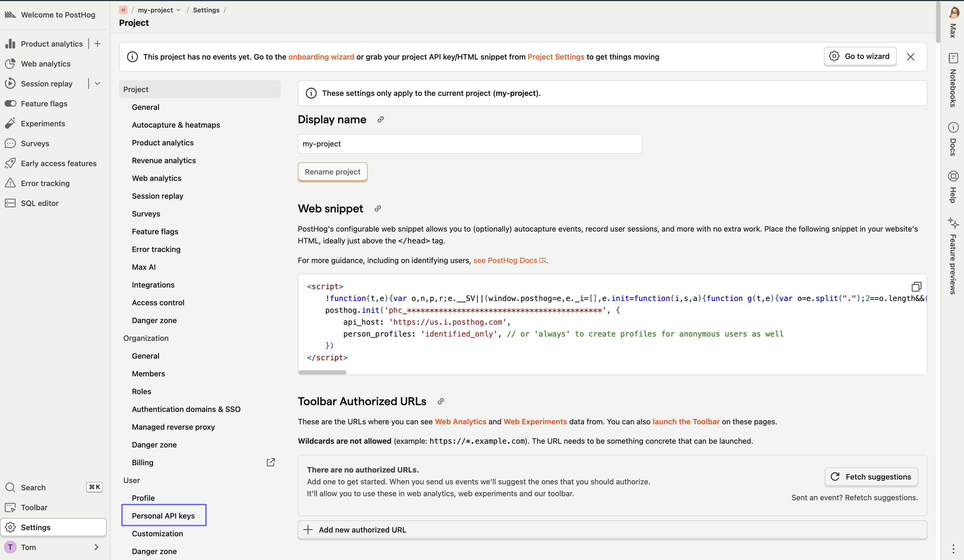The height and width of the screenshot is (560, 964).
Task: Open Web analytics from the sidebar icon
Action: click(x=10, y=64)
